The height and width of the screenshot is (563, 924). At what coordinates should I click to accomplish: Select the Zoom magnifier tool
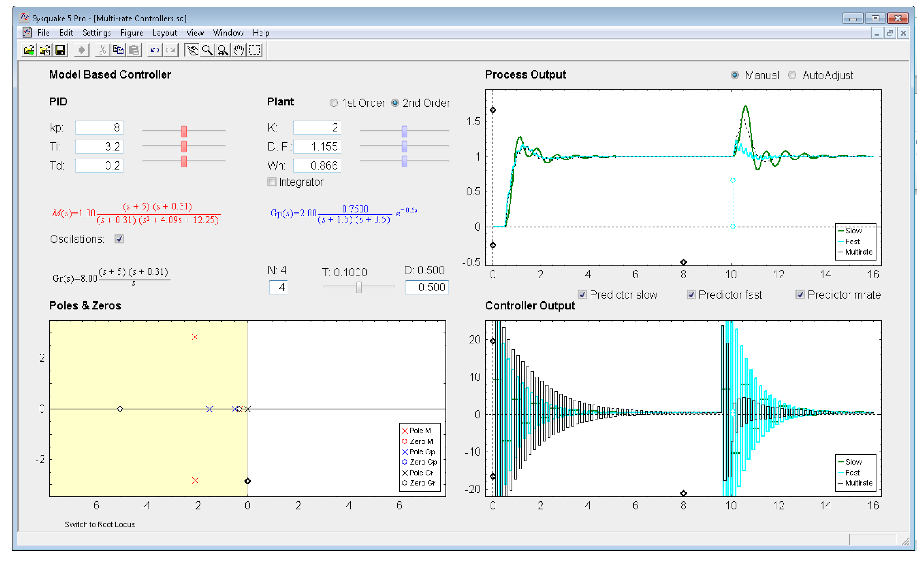[207, 50]
